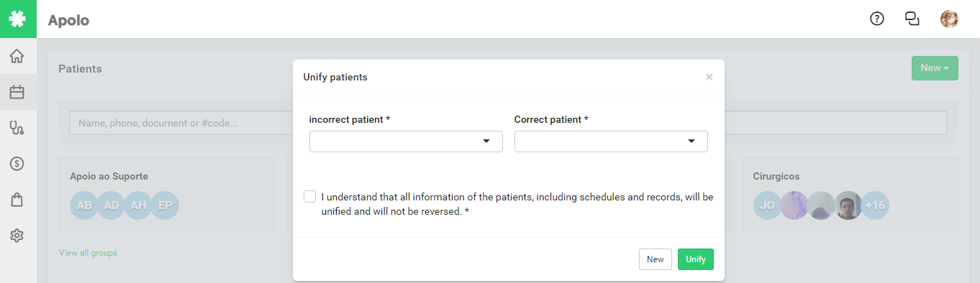This screenshot has height=283, width=980.
Task: Click the green Apolo asterisk logo
Action: 18,19
